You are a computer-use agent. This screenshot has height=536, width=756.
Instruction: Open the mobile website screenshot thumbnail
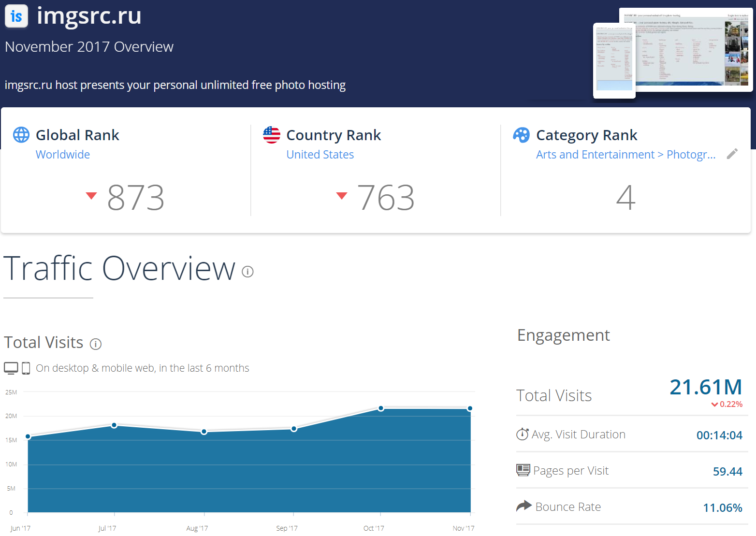(x=614, y=60)
